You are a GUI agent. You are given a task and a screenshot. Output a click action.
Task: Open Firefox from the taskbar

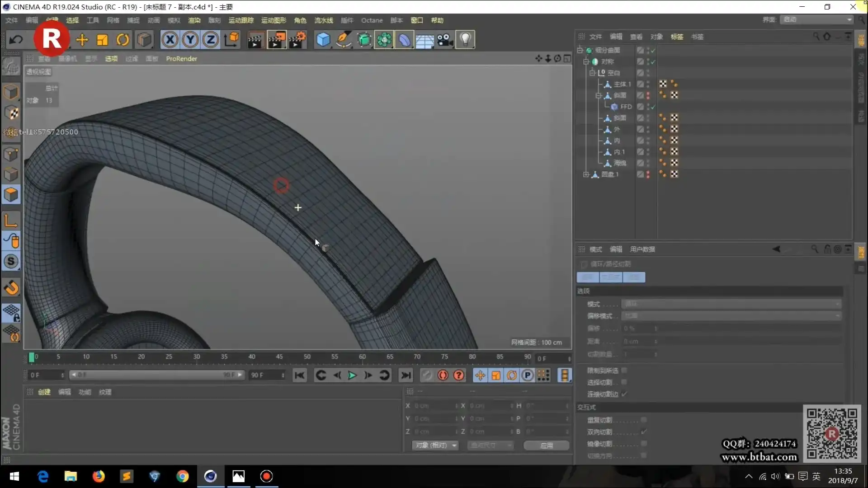coord(99,476)
